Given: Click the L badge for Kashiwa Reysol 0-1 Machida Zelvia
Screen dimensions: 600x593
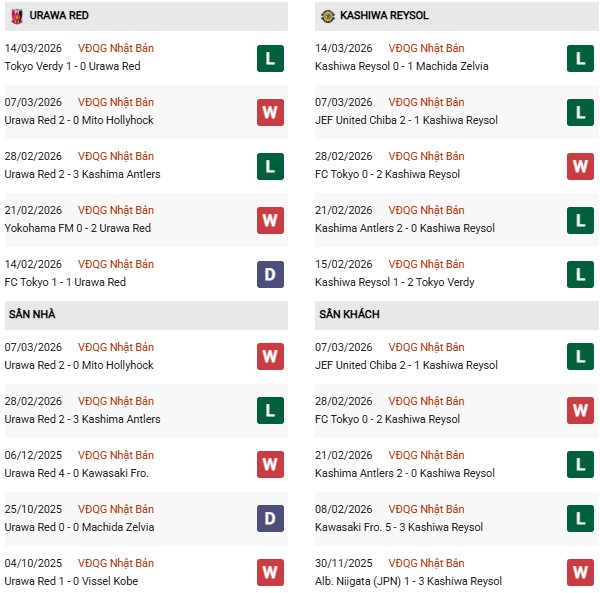Looking at the screenshot, I should pos(581,58).
